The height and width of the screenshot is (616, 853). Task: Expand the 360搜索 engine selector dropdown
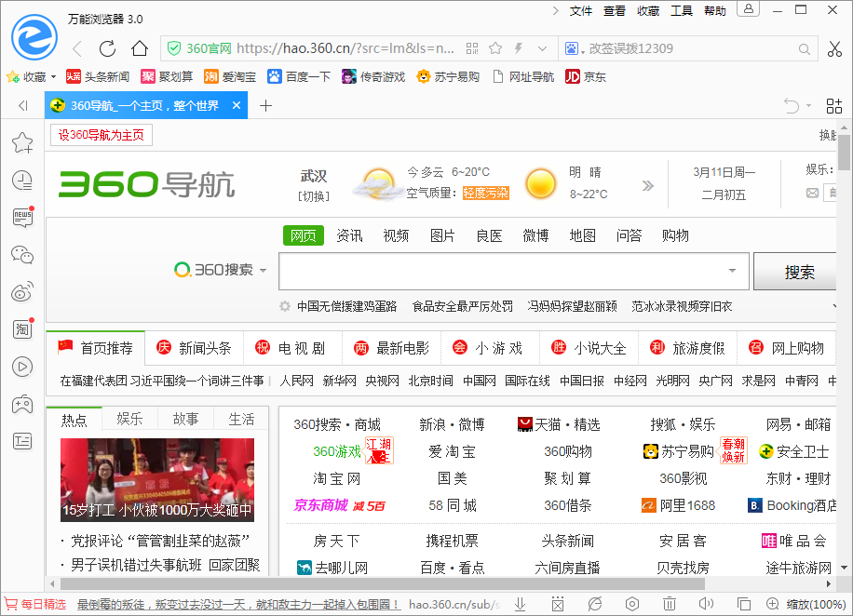click(x=263, y=271)
